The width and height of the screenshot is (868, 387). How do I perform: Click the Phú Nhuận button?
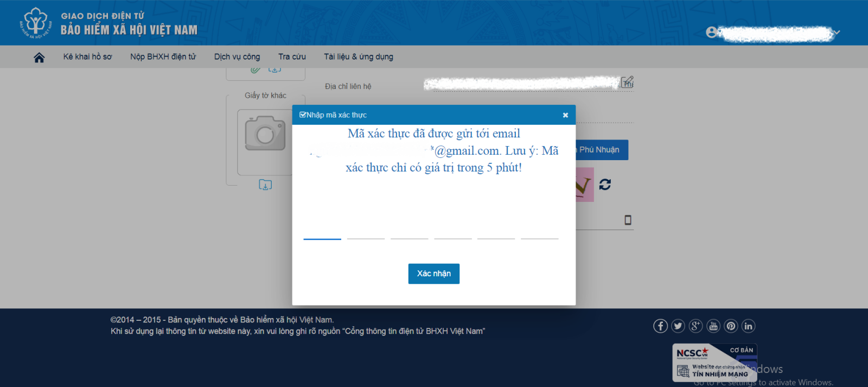click(x=602, y=150)
